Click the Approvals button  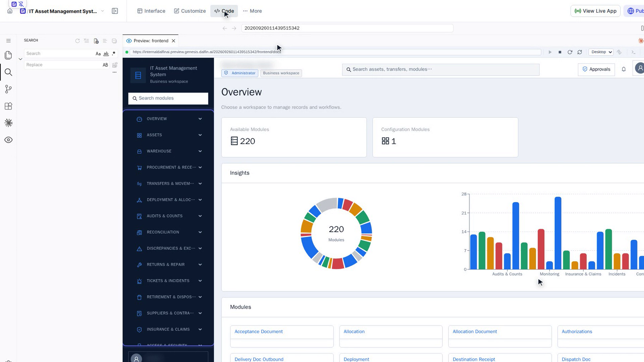click(x=596, y=69)
